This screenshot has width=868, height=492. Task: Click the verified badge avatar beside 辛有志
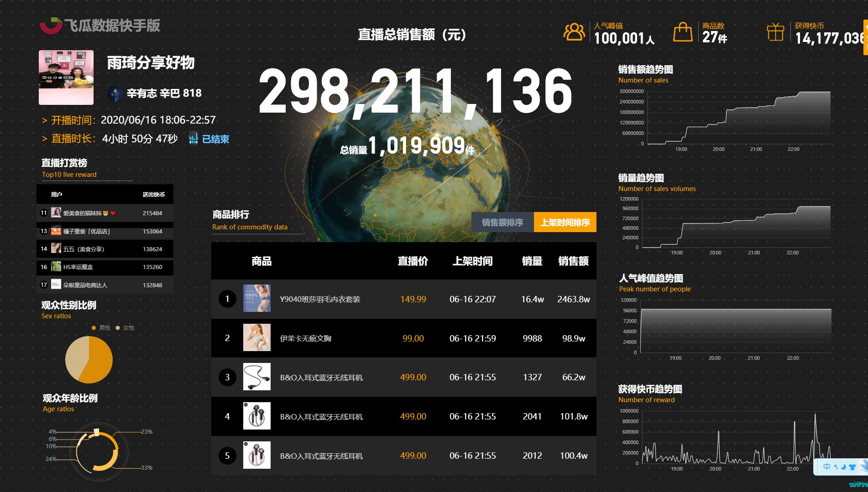pyautogui.click(x=115, y=93)
